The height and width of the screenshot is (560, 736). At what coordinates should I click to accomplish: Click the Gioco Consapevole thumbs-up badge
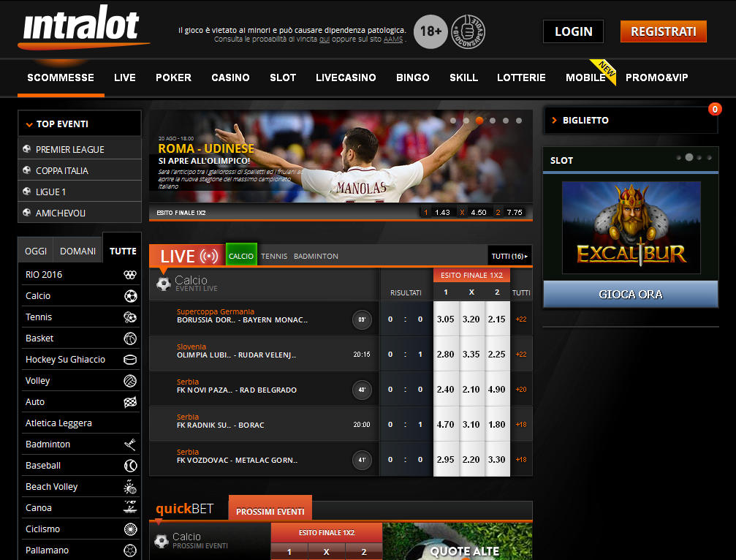(468, 32)
